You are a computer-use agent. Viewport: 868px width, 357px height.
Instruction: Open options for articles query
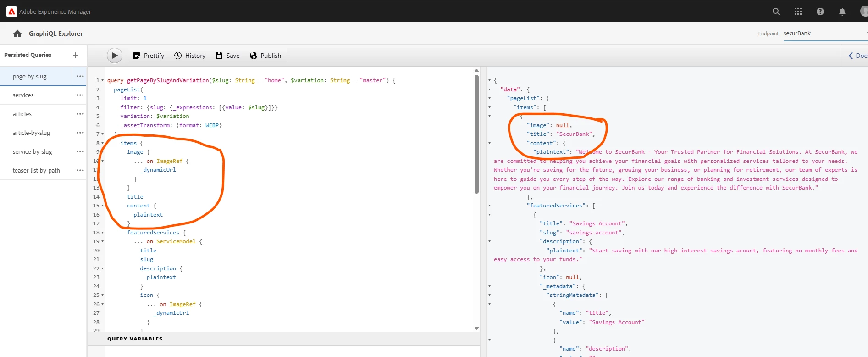[x=80, y=114]
